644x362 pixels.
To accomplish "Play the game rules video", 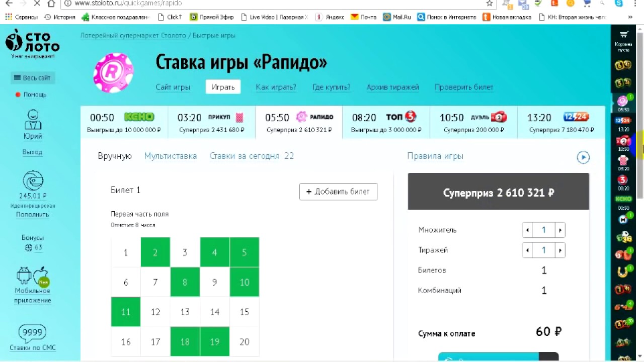I will coord(583,157).
